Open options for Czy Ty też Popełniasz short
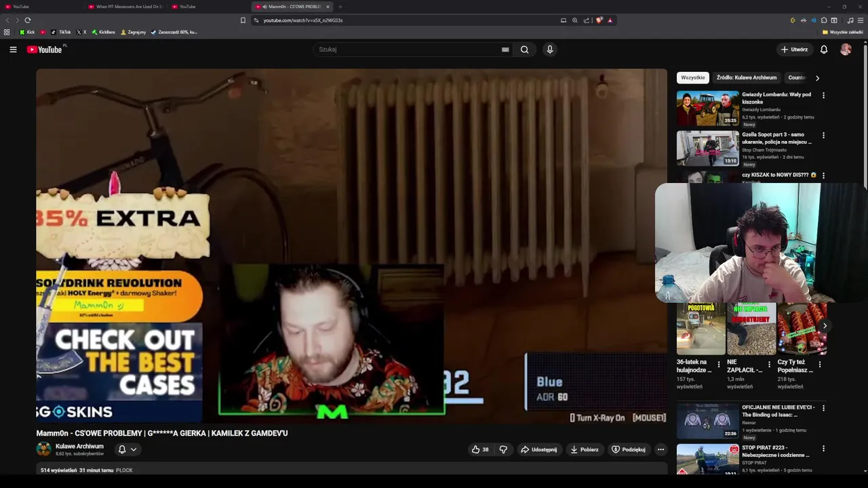This screenshot has height=488, width=868. pos(819,365)
